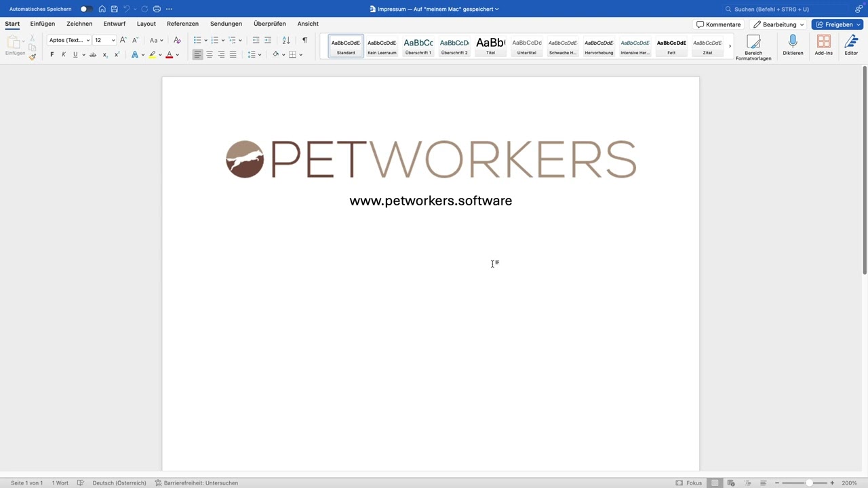Center the paragraph text
The width and height of the screenshot is (868, 488).
coord(210,55)
